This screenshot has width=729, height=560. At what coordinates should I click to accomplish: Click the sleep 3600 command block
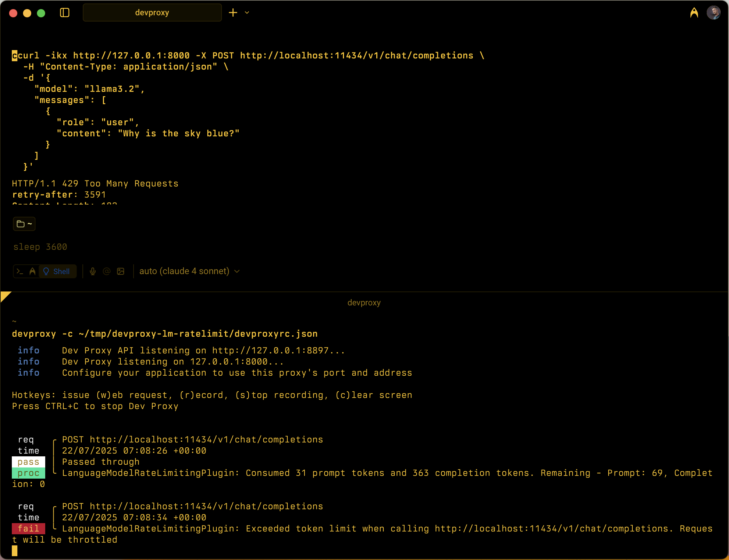click(x=40, y=247)
